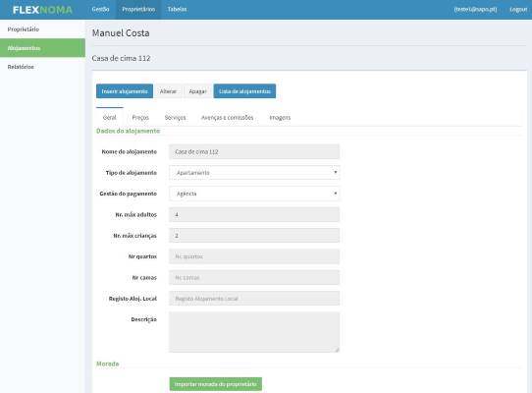This screenshot has height=393, width=532.
Task: Click the Alterar button
Action: [x=168, y=91]
